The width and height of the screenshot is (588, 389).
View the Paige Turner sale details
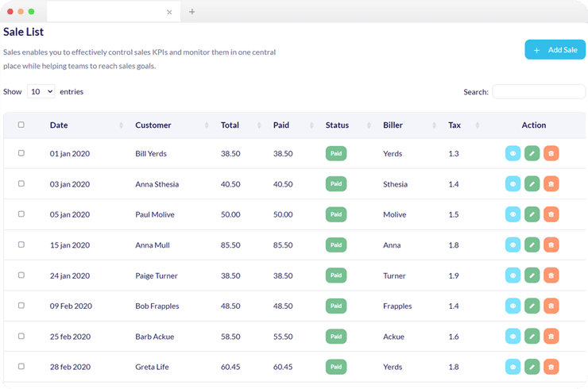pos(513,275)
